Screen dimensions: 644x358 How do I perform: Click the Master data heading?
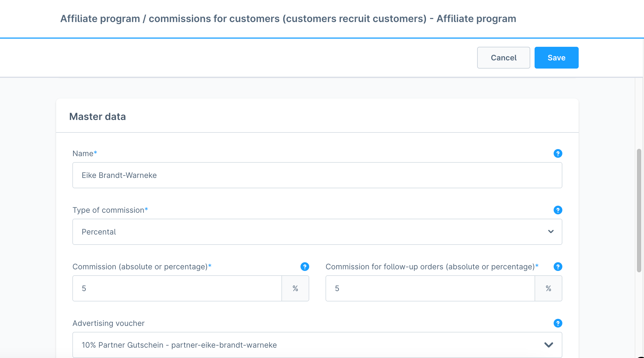[x=97, y=116]
